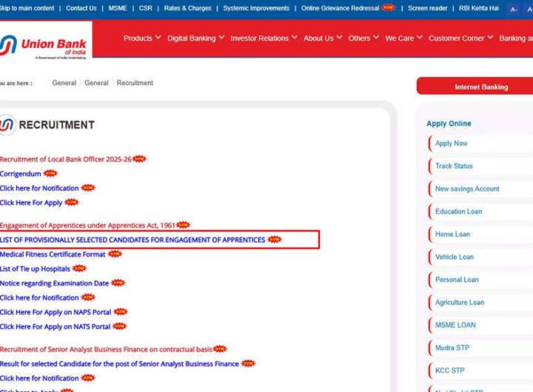
Task: Click Apply Now in sidebar
Action: pos(451,143)
